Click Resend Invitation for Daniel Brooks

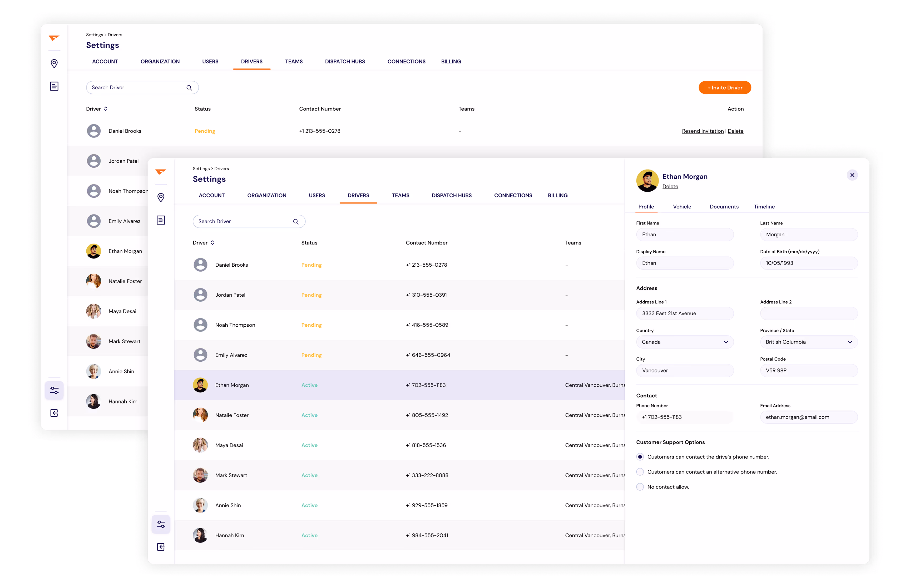pos(703,131)
